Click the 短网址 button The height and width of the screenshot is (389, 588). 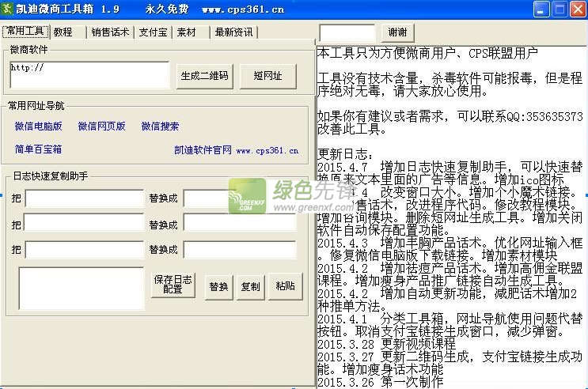click(267, 76)
